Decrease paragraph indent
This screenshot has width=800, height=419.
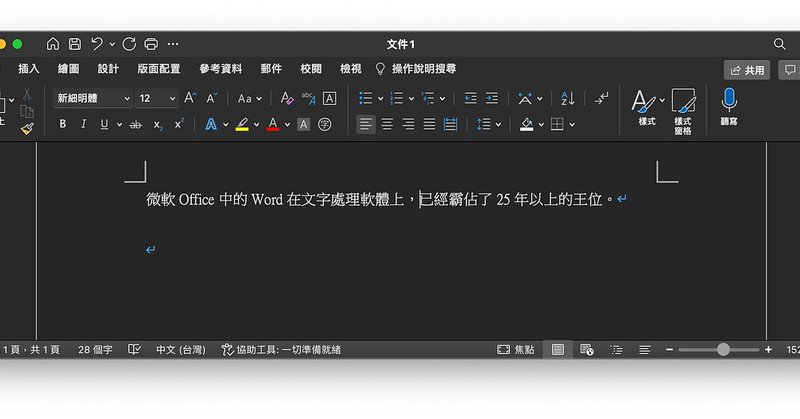[470, 98]
